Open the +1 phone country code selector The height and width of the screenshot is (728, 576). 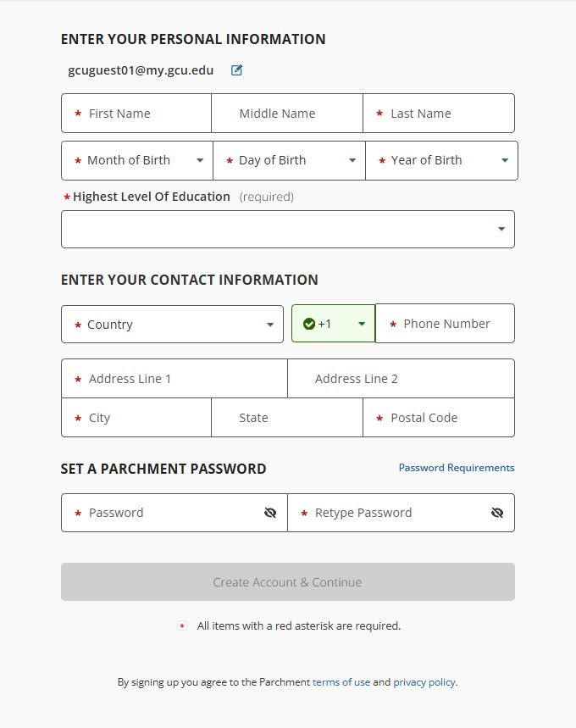coord(333,324)
